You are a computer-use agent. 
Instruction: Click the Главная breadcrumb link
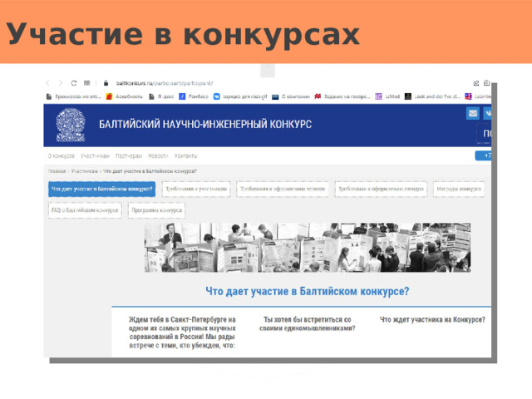click(57, 171)
